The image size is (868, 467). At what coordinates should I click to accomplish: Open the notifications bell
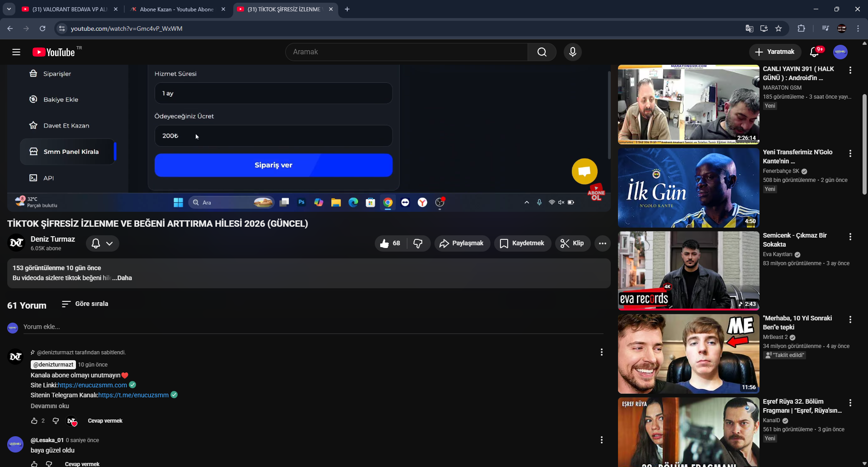pyautogui.click(x=815, y=52)
